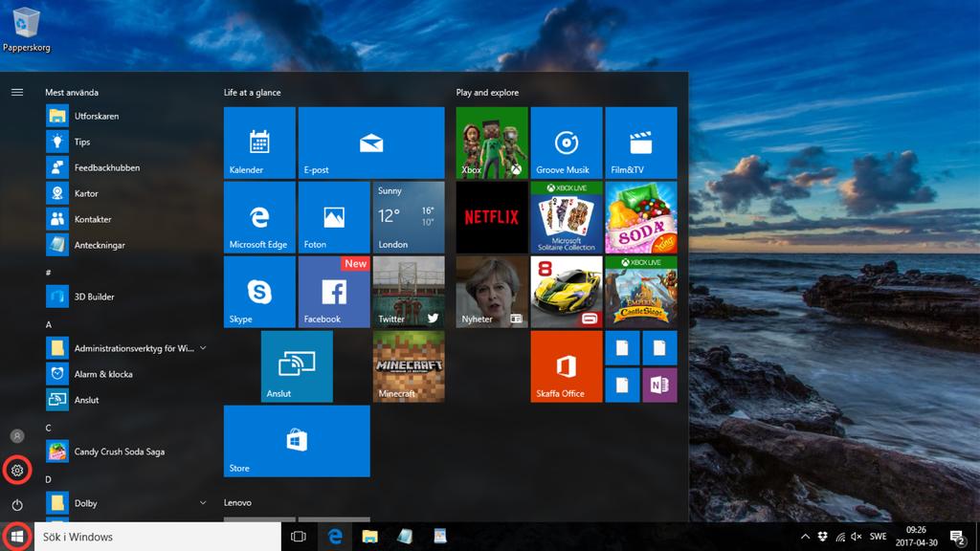Click the Power button in Start menu
Screen dimensions: 980x551
[17, 504]
